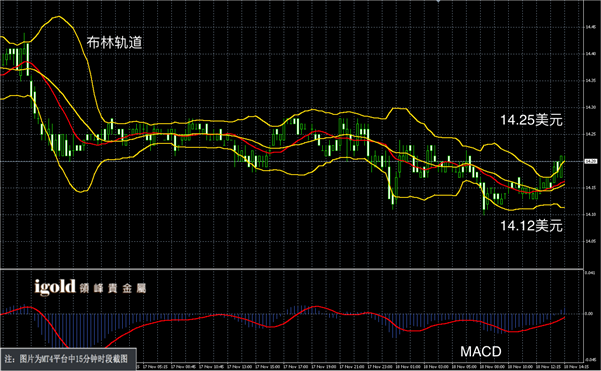This screenshot has width=601, height=371.
Task: Click the 14.30 price axis label
Action: pyautogui.click(x=591, y=108)
